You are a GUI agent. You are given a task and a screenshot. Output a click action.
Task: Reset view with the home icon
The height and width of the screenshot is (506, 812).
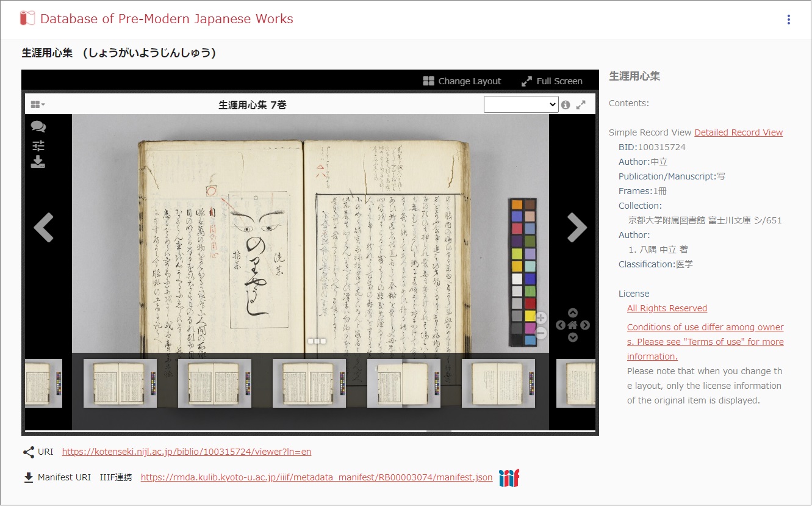pos(572,325)
